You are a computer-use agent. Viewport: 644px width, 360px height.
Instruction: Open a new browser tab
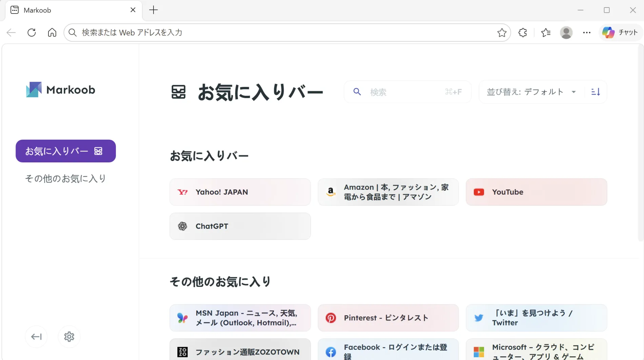(x=154, y=10)
